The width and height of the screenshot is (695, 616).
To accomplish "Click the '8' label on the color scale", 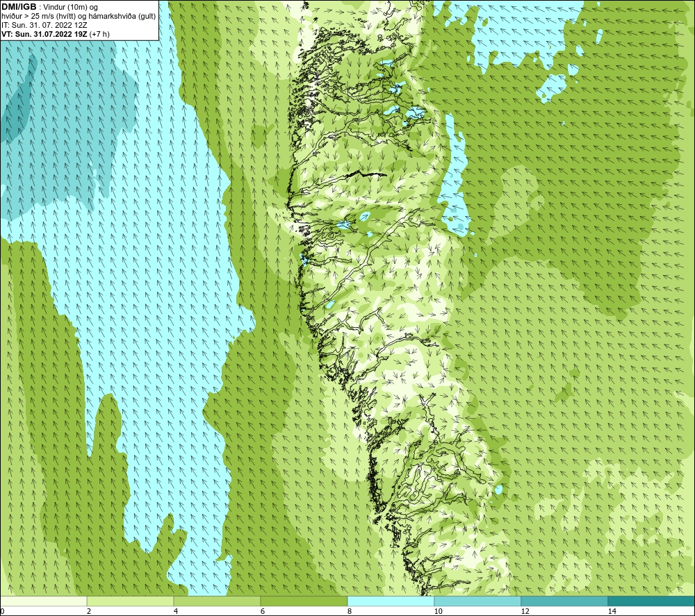I will click(350, 611).
